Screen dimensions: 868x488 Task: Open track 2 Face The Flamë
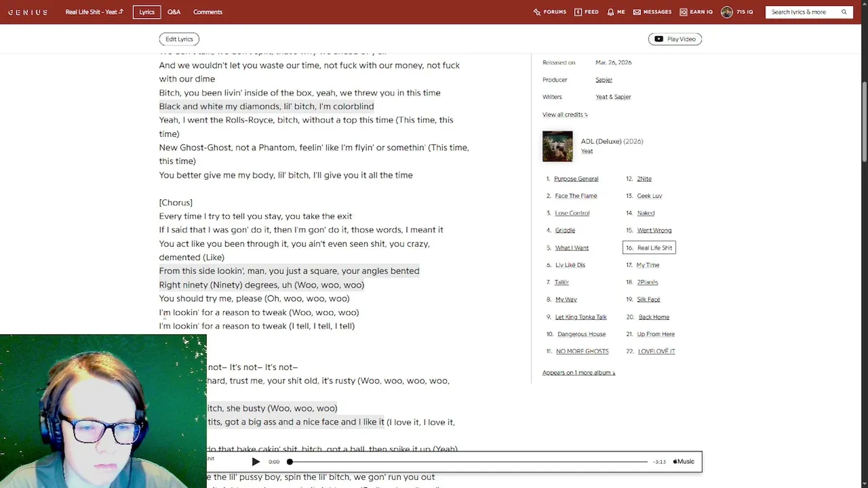(x=576, y=196)
